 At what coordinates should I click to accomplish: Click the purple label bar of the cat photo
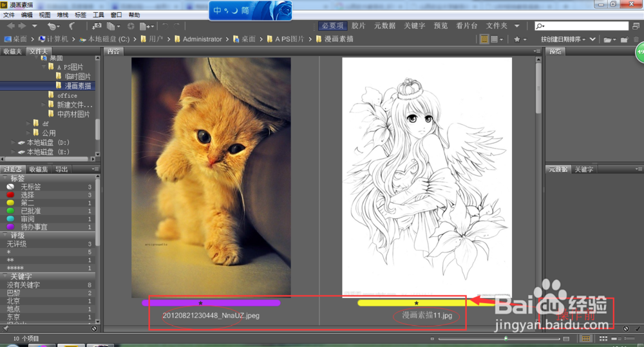coord(211,303)
